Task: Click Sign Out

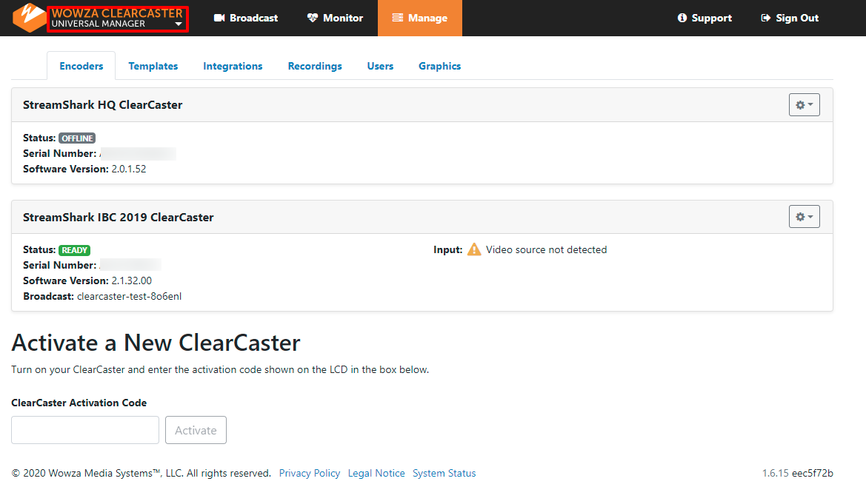Action: point(790,19)
